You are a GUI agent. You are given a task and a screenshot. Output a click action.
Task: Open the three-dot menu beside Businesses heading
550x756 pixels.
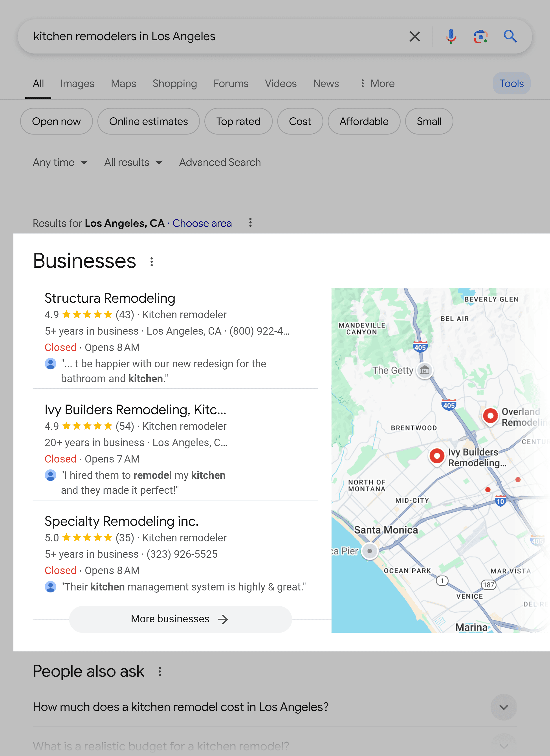152,262
